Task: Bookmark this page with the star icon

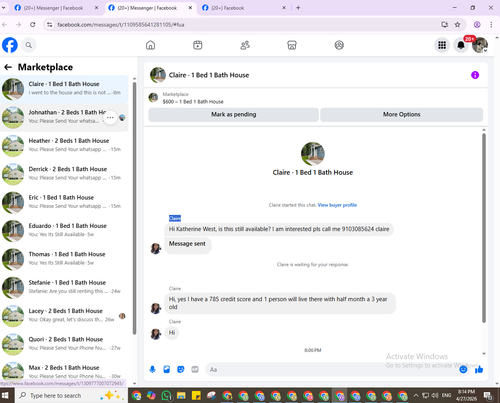Action: (457, 24)
